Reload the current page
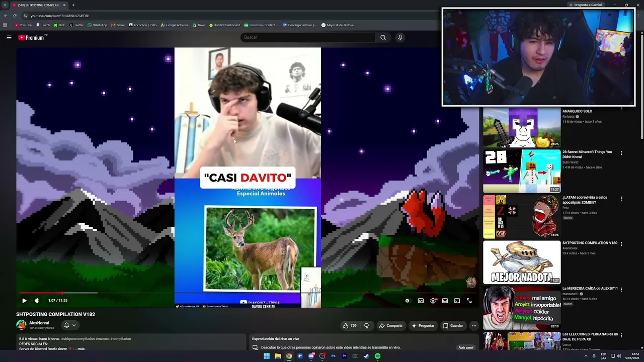 coord(15,16)
